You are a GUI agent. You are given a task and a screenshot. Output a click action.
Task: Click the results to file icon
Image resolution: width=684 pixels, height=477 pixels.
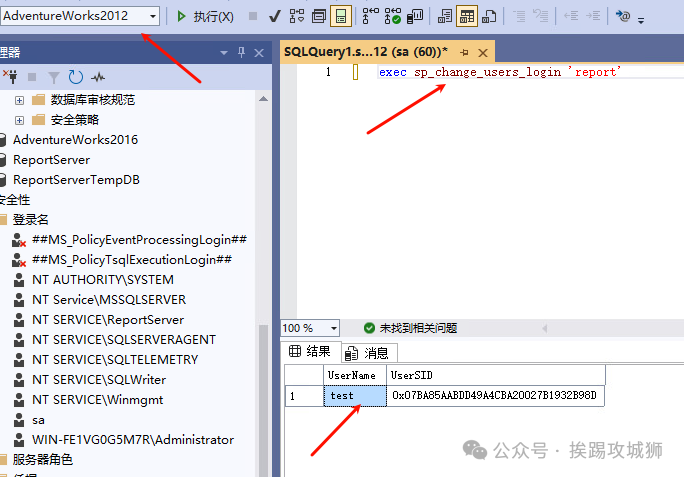coord(489,16)
